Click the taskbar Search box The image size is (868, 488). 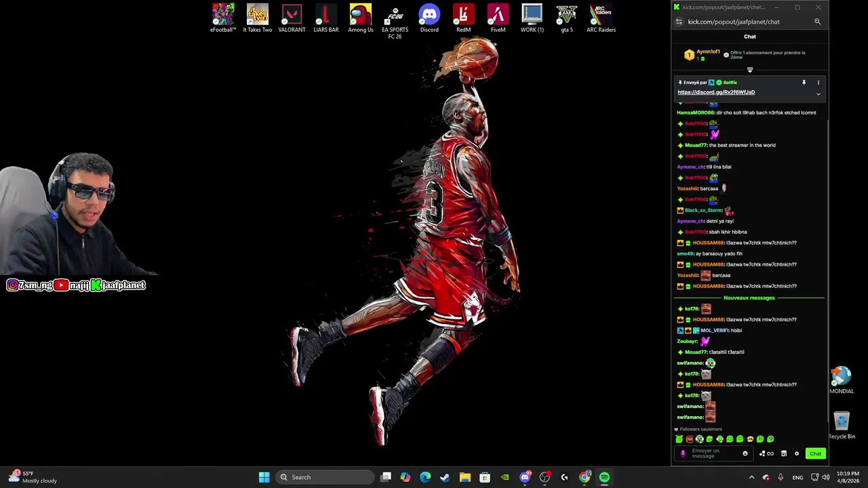click(x=325, y=477)
